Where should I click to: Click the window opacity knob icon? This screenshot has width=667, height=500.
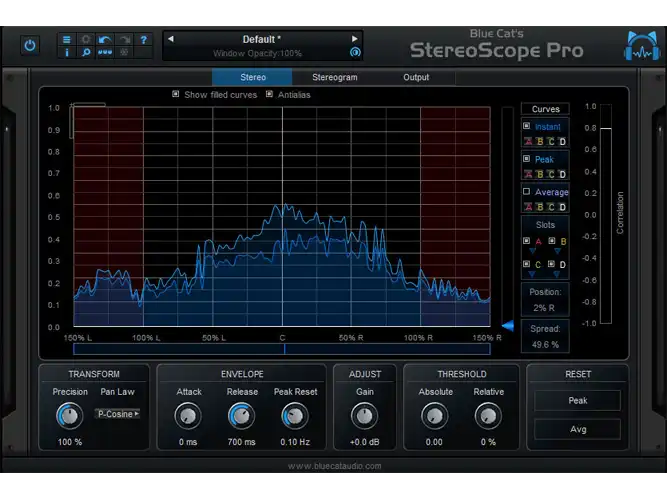(355, 52)
